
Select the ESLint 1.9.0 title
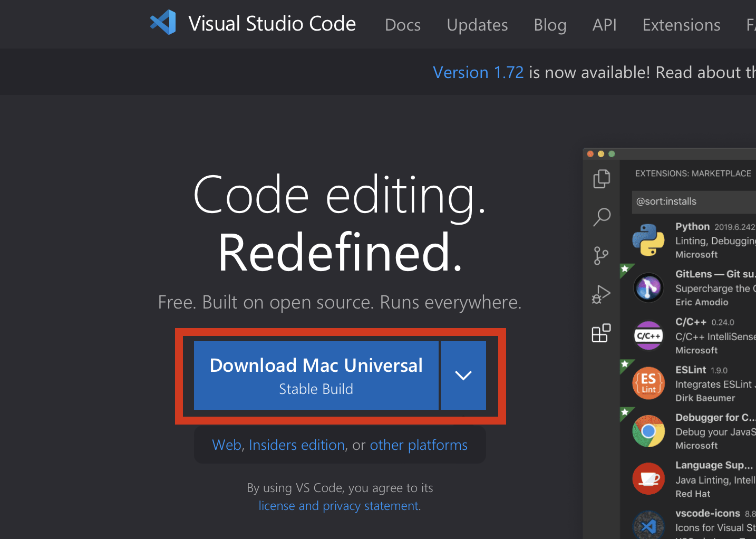pos(702,370)
